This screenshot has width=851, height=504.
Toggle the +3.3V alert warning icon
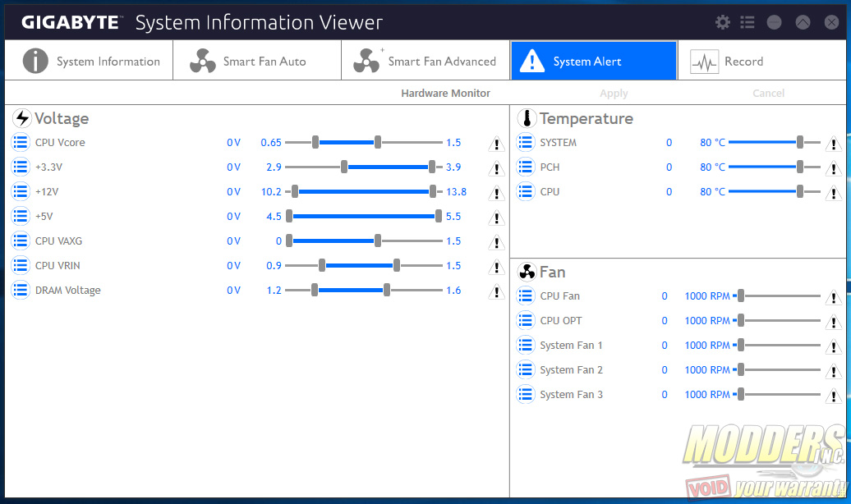click(496, 168)
